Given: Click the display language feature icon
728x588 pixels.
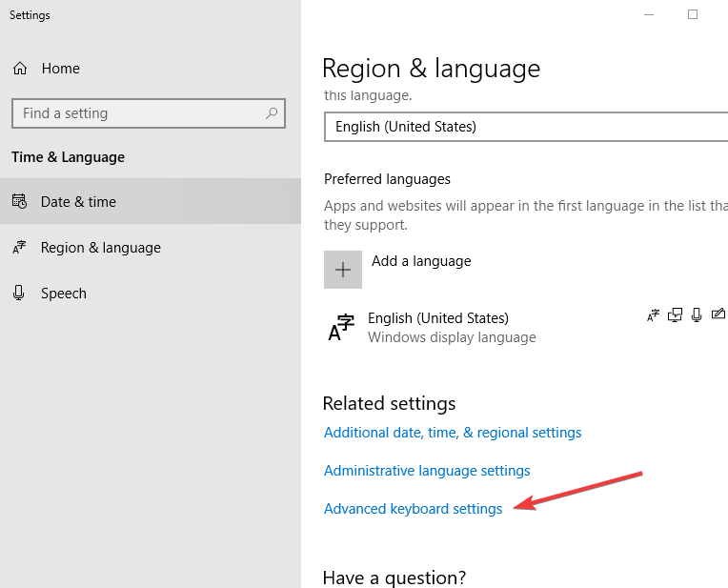Looking at the screenshot, I should point(653,315).
